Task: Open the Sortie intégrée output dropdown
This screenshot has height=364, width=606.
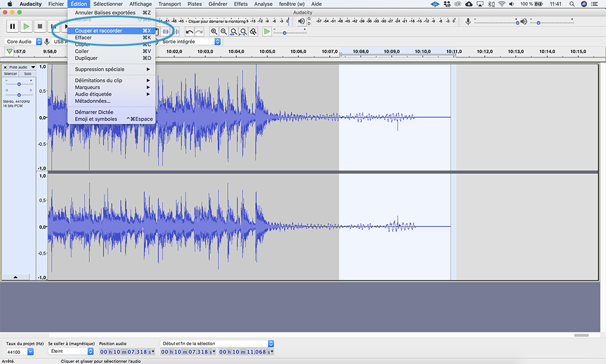Action: [x=190, y=41]
